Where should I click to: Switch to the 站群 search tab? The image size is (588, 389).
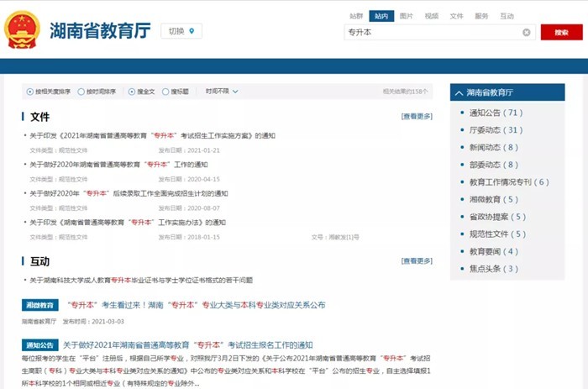[x=356, y=16]
